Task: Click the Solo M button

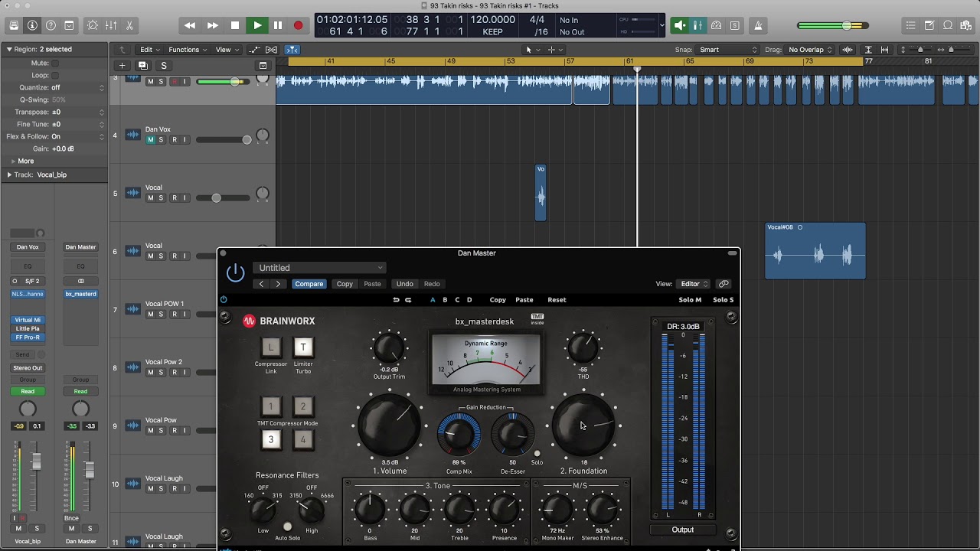Action: point(690,300)
